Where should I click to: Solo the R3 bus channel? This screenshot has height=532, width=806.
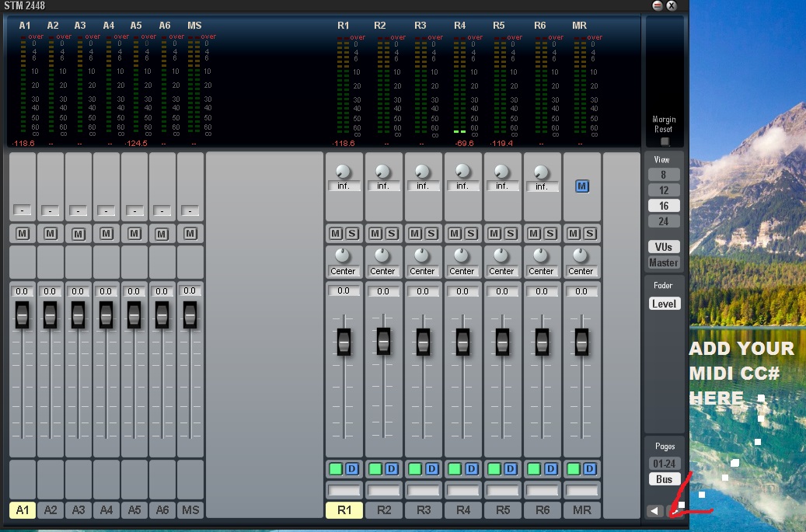click(x=431, y=234)
